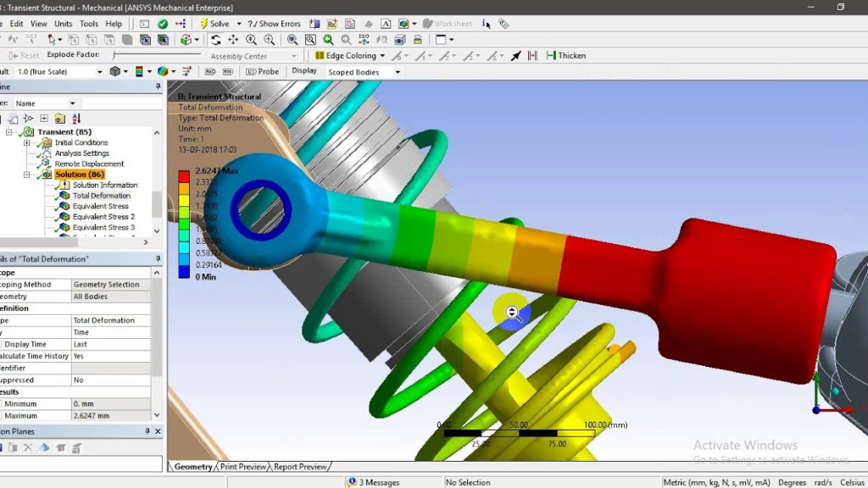This screenshot has width=868, height=488.
Task: Select Equivalent Stress 2 in the tree
Action: (103, 217)
